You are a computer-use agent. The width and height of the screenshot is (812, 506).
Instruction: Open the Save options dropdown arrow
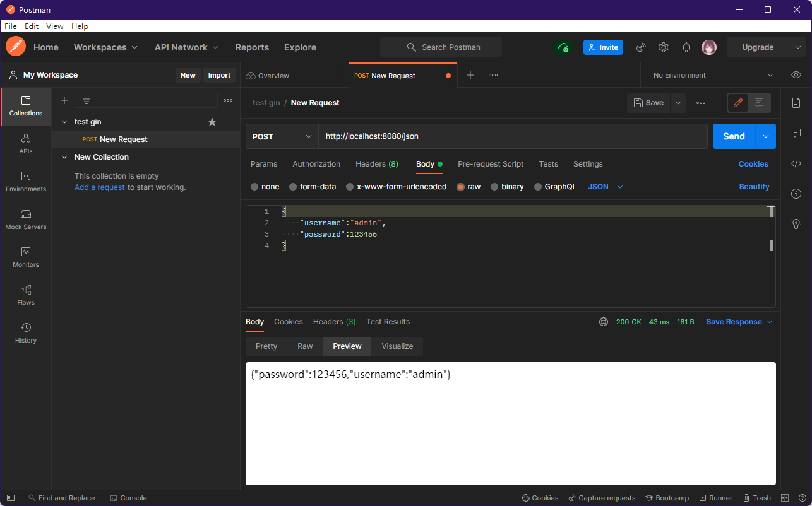(x=678, y=103)
